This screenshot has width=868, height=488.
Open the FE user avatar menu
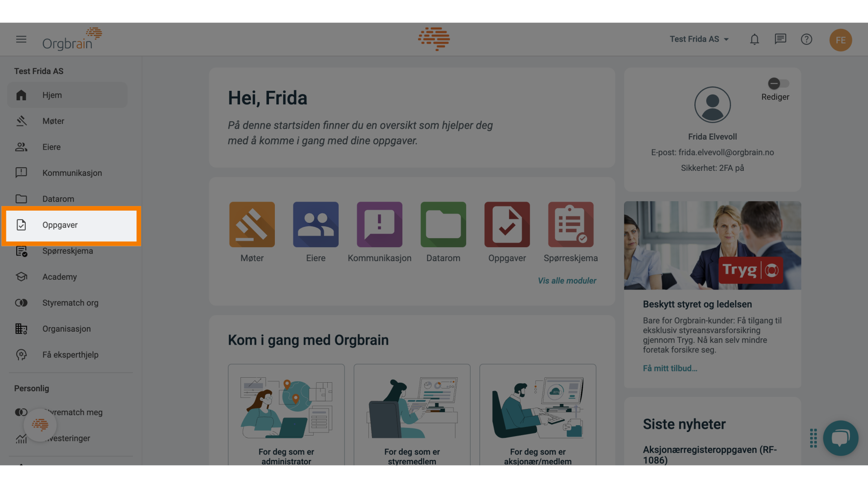840,40
